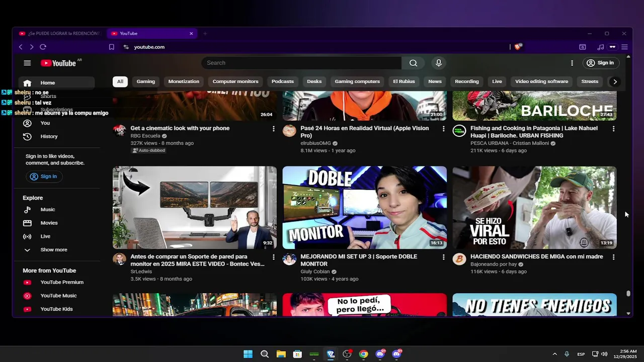This screenshot has height=362, width=644.
Task: Open RBG Escuela channel avatar
Action: tap(119, 131)
